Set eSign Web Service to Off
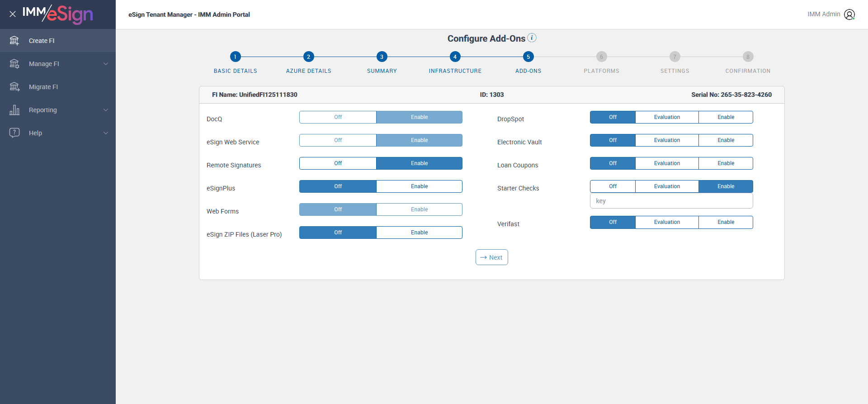The height and width of the screenshot is (404, 868). [338, 140]
